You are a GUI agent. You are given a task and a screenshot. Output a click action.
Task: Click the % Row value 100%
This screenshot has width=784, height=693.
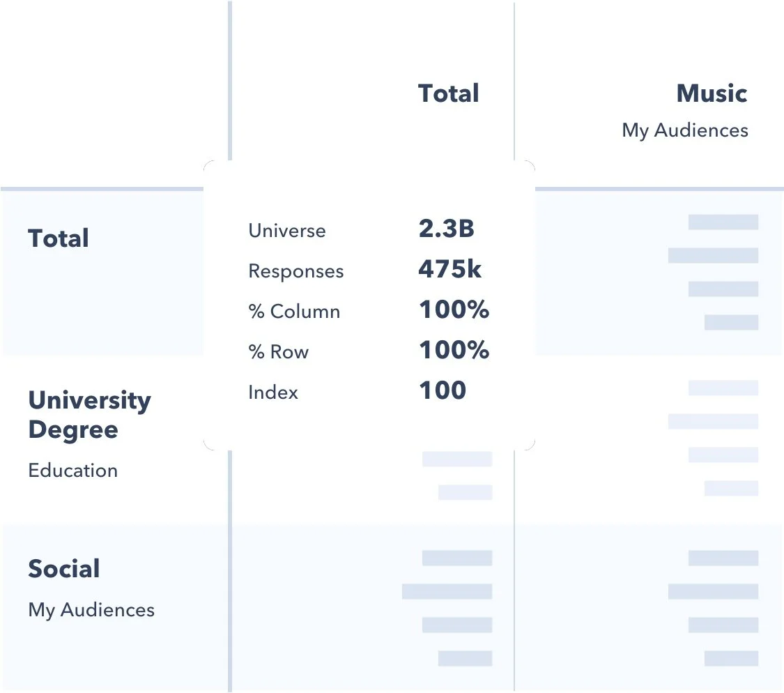(x=454, y=350)
